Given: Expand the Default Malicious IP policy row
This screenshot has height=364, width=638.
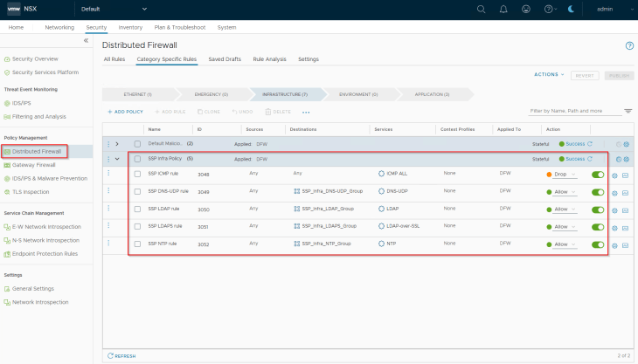Looking at the screenshot, I should click(x=117, y=143).
